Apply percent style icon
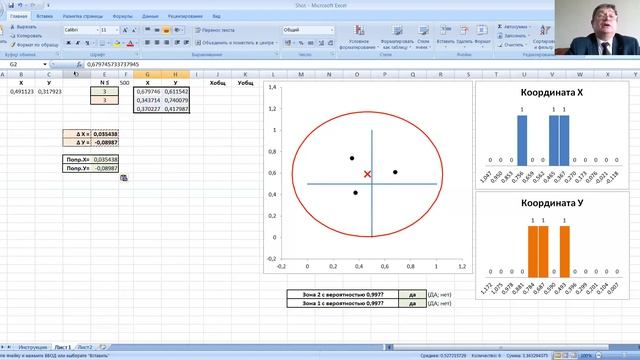This screenshot has width=640, height=360. click(301, 43)
